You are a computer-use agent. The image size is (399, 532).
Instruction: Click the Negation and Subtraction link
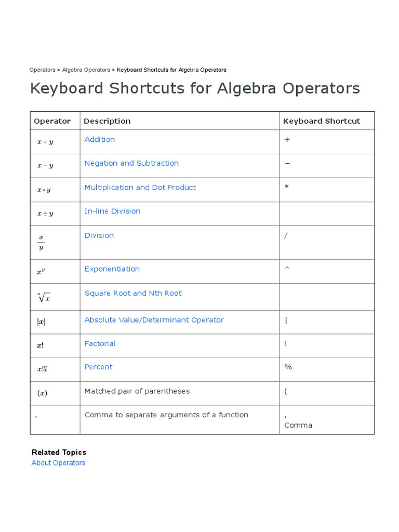131,163
